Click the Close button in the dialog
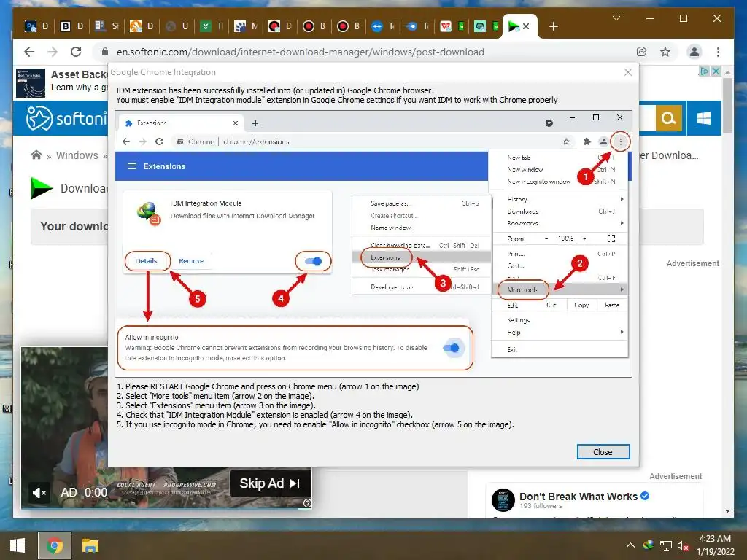747x560 pixels. point(603,452)
